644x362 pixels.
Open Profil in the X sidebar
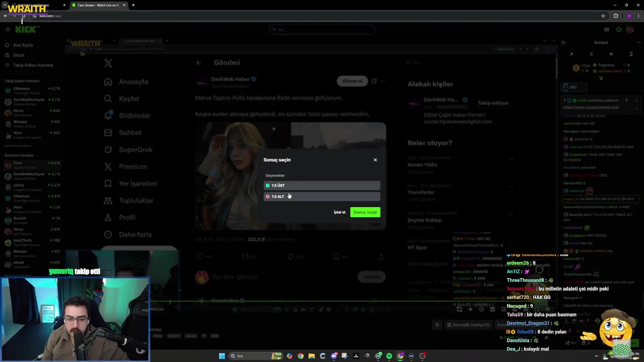click(x=119, y=218)
